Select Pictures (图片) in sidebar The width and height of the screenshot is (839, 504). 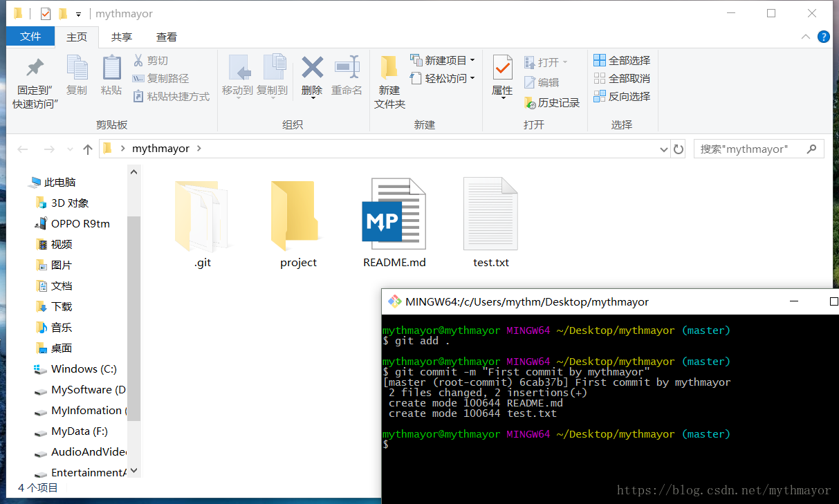54,265
